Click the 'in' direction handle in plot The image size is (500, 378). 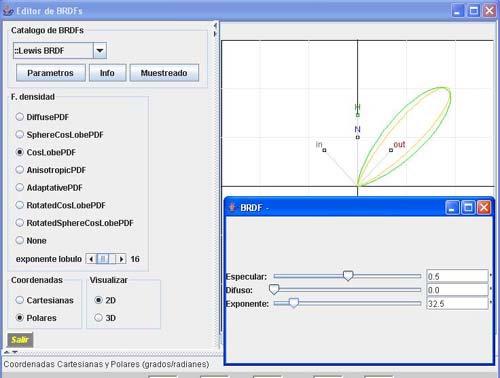324,150
